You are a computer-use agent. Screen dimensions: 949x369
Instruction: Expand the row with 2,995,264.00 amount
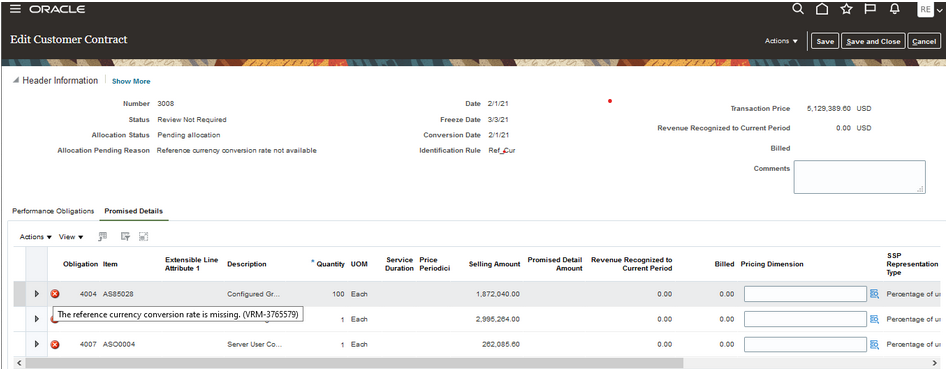[x=37, y=319]
